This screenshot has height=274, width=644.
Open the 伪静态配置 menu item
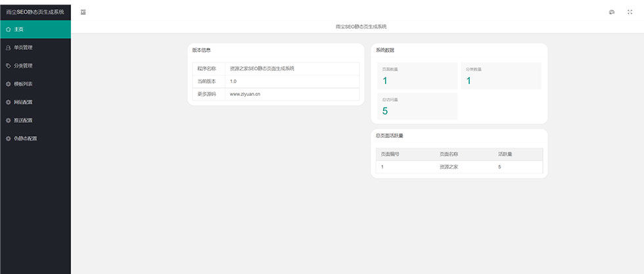coord(25,139)
